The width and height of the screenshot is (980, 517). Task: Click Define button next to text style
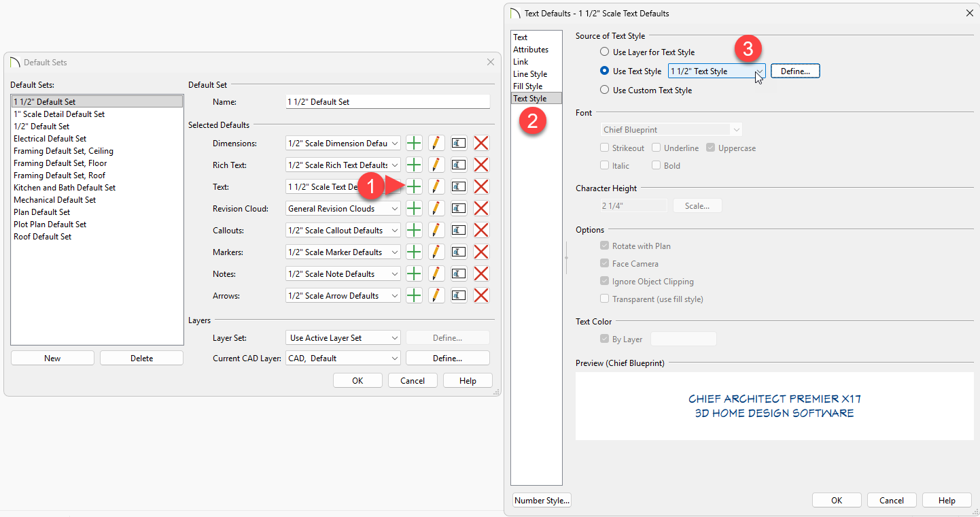pyautogui.click(x=794, y=71)
